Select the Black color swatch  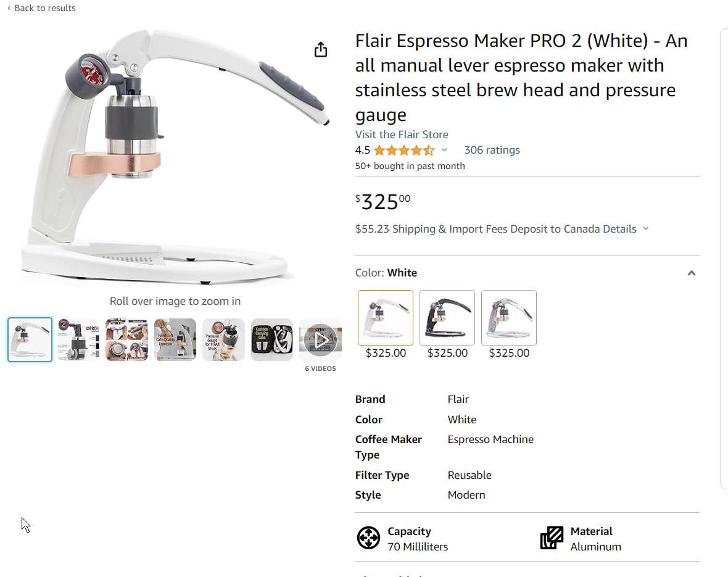[447, 318]
